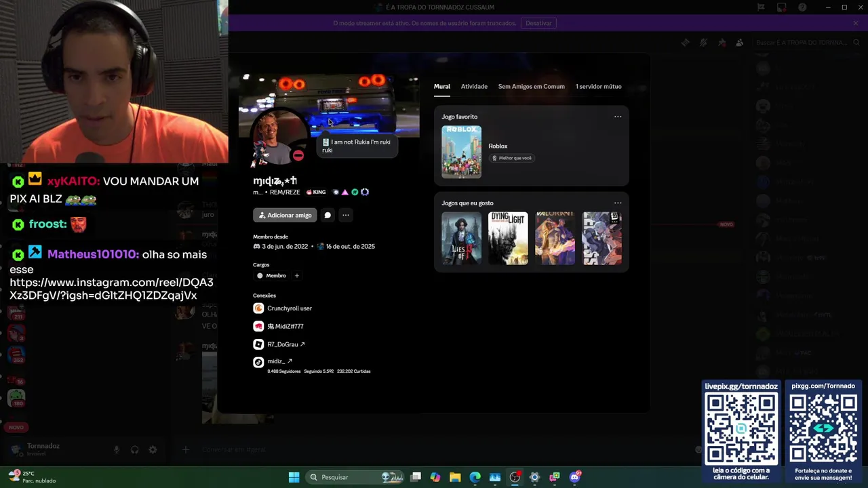Open File Explorer from the taskbar
This screenshot has width=868, height=488.
point(455,477)
